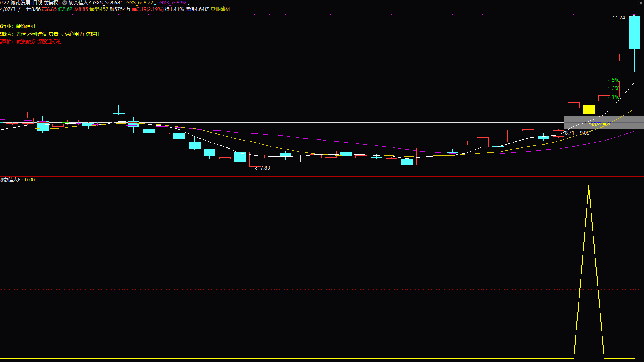This screenshot has height=362, width=644.
Task: Click the 融资融券 style tag
Action: 26,42
